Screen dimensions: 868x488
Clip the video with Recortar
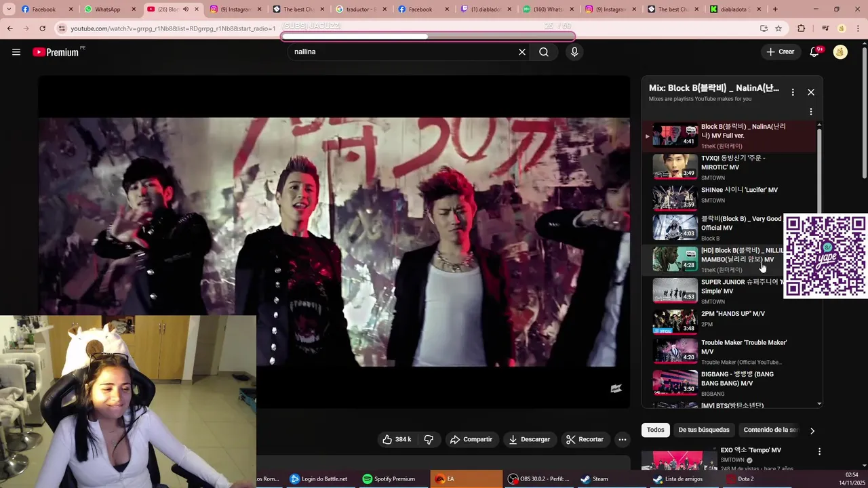pyautogui.click(x=585, y=439)
